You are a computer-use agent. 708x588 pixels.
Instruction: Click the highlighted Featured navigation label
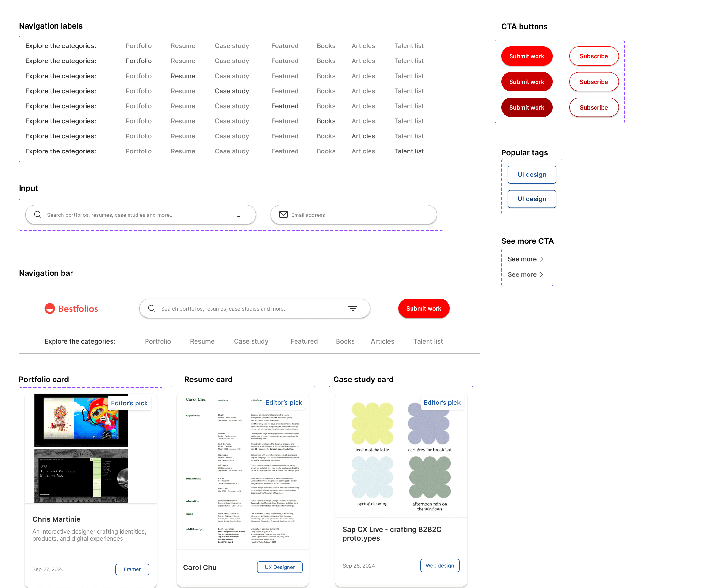(285, 106)
